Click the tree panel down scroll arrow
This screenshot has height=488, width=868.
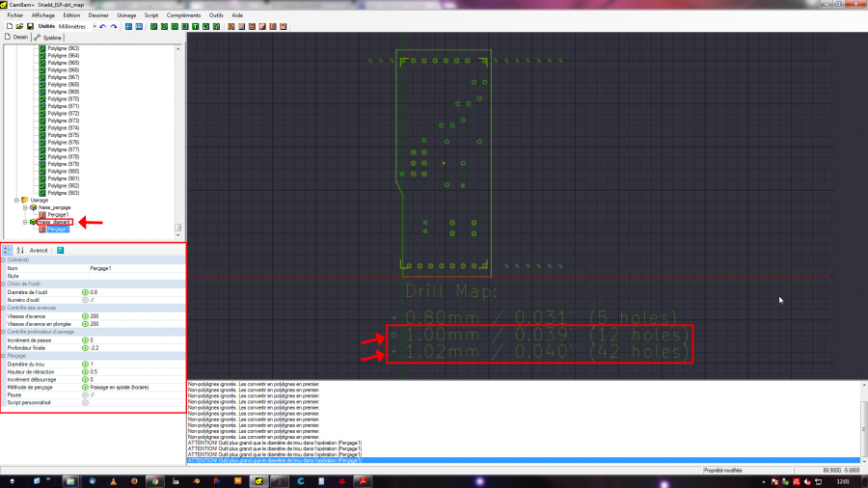(x=177, y=235)
